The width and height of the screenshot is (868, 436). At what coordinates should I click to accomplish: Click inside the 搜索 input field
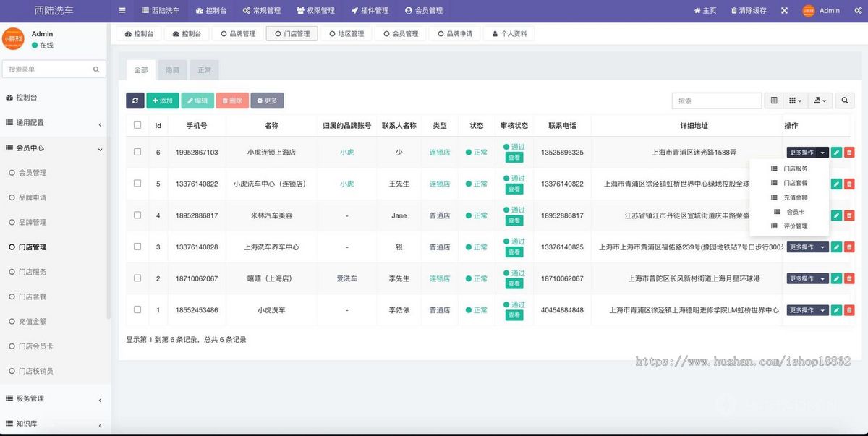coord(716,100)
